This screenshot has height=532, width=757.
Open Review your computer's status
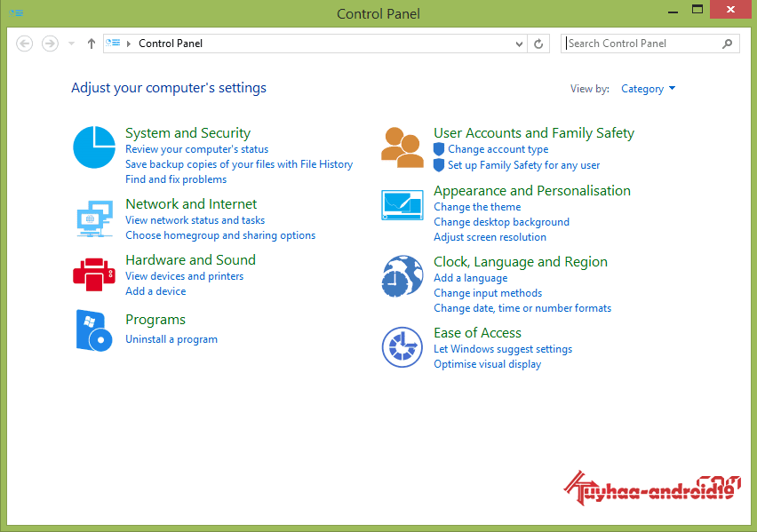pos(196,149)
